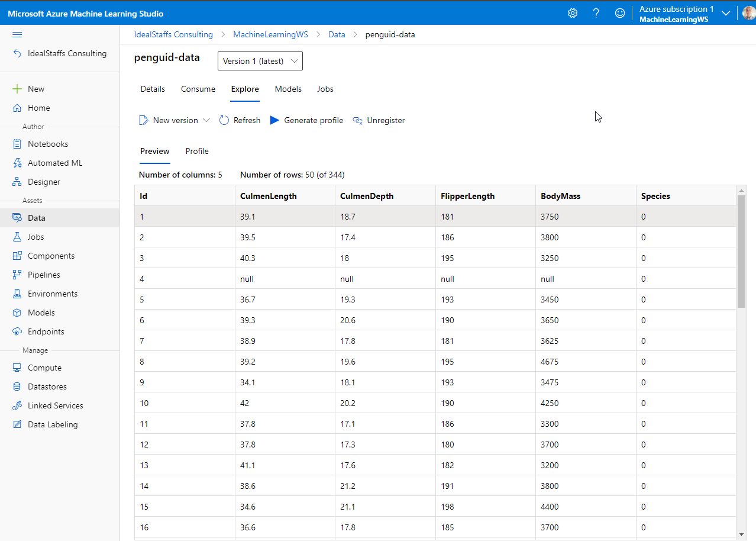Click the table vertical scrollbar
Image resolution: width=756 pixels, height=541 pixels.
pyautogui.click(x=742, y=252)
